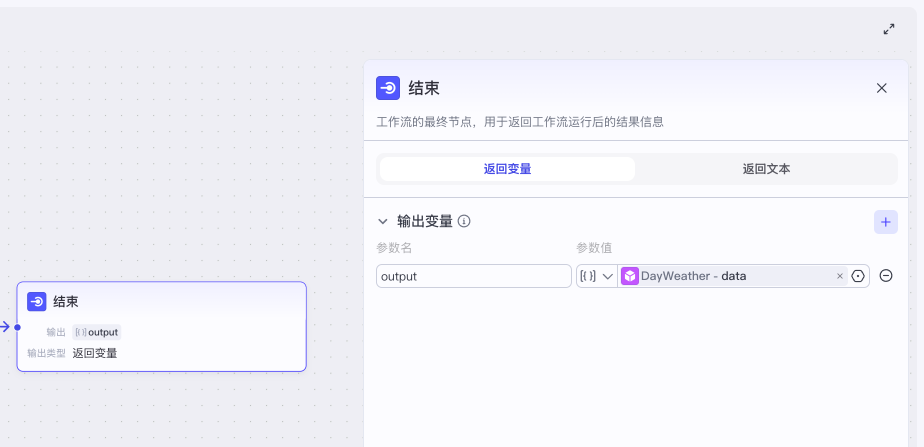Switch to the 返回变量 tab
This screenshot has width=924, height=447.
coord(507,169)
